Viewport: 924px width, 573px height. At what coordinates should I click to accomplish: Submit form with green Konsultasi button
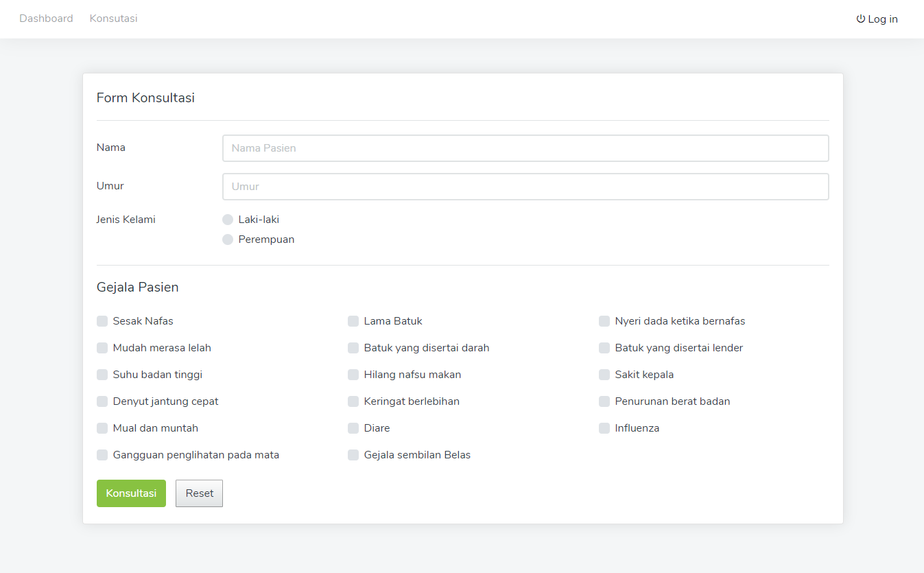click(x=131, y=493)
